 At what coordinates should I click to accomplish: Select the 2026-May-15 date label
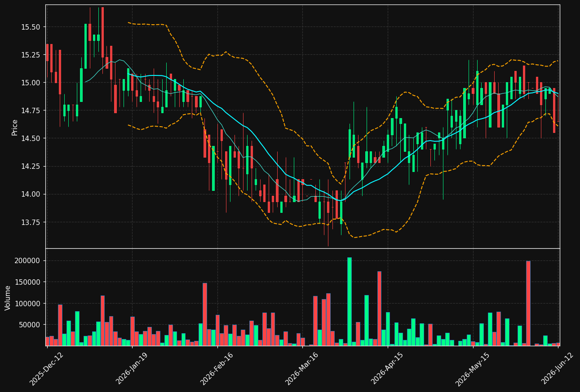472,369
